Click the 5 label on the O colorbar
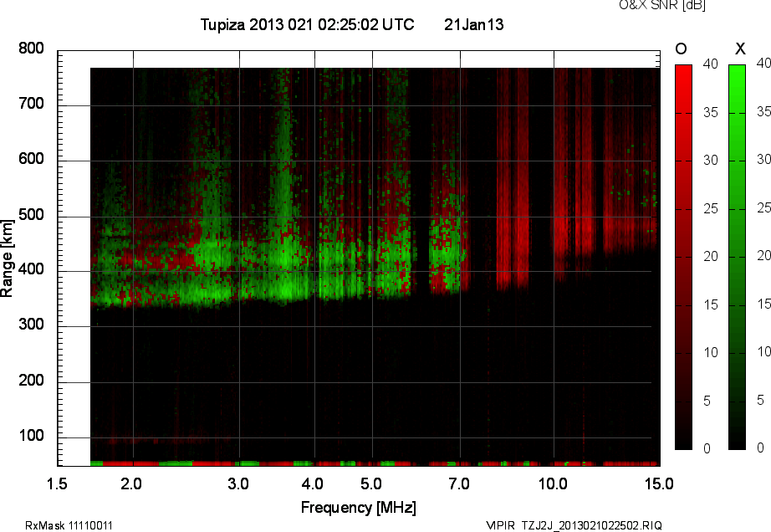Screen dimensions: 771x532 (707, 402)
